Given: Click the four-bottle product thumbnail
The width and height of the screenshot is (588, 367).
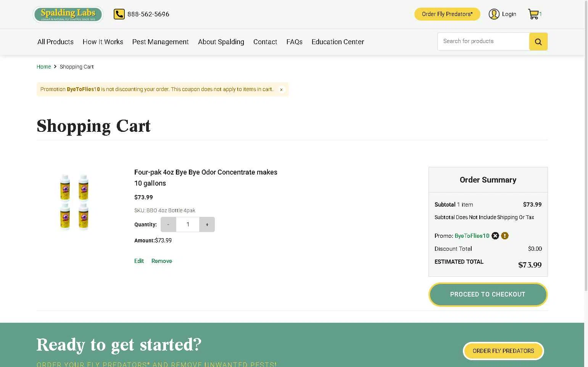Looking at the screenshot, I should [74, 202].
